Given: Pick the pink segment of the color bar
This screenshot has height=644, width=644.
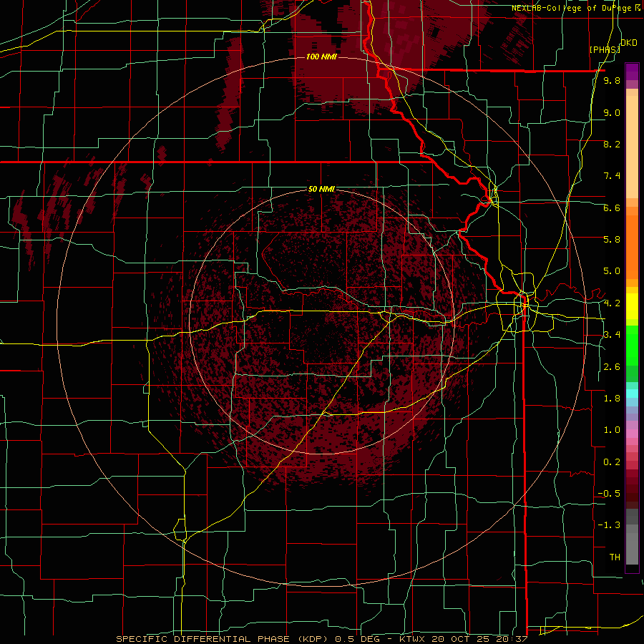Looking at the screenshot, I should click(x=632, y=434).
